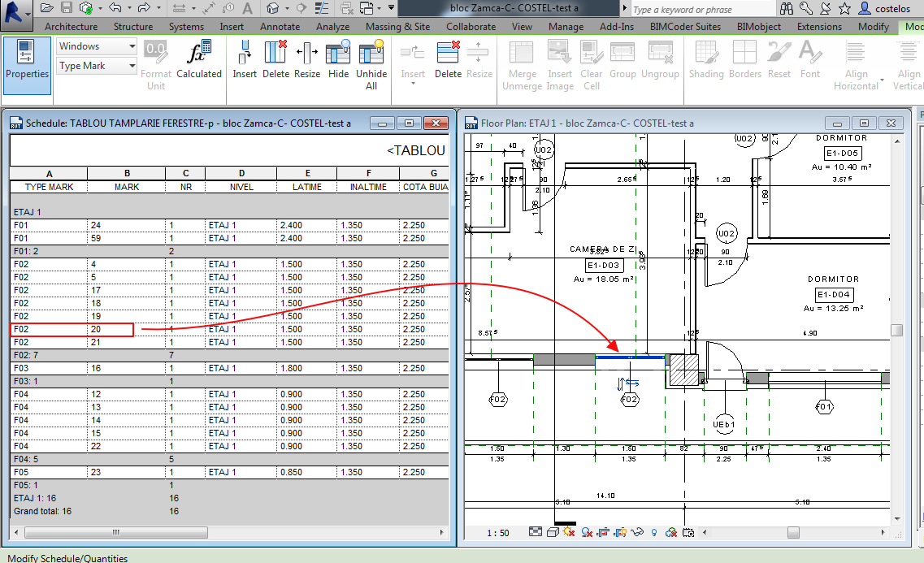Toggle Worksharing Display icon

point(670,532)
